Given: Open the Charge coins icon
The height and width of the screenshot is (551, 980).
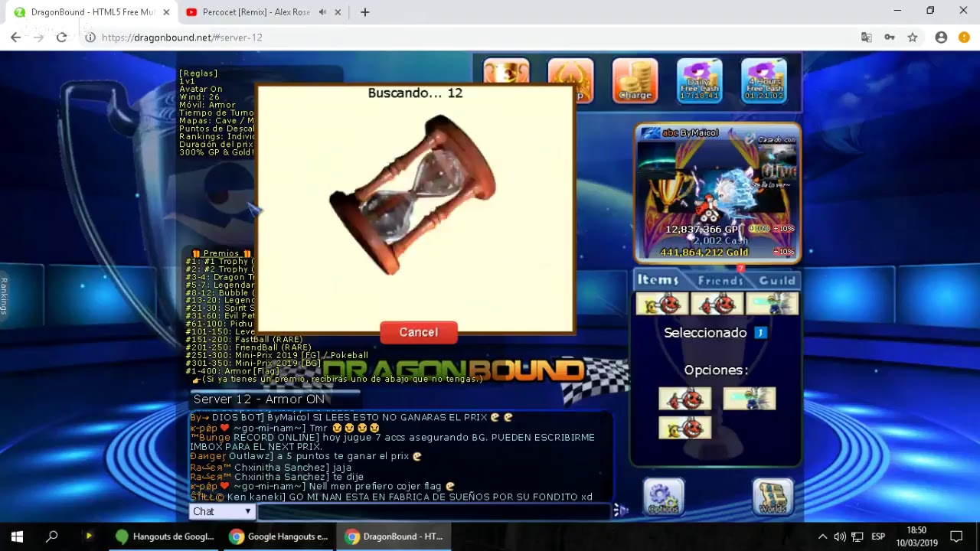Looking at the screenshot, I should pos(635,80).
